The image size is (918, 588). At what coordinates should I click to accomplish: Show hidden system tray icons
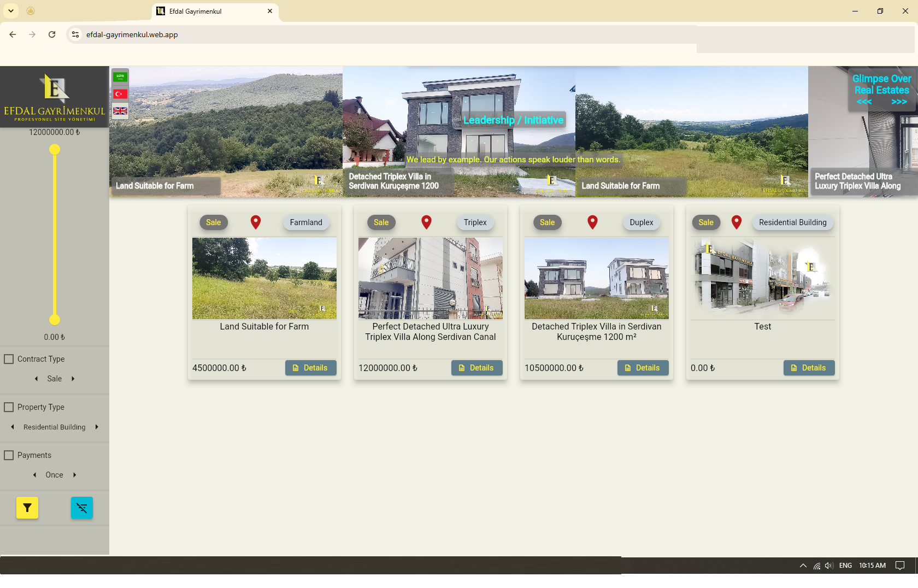click(x=803, y=566)
